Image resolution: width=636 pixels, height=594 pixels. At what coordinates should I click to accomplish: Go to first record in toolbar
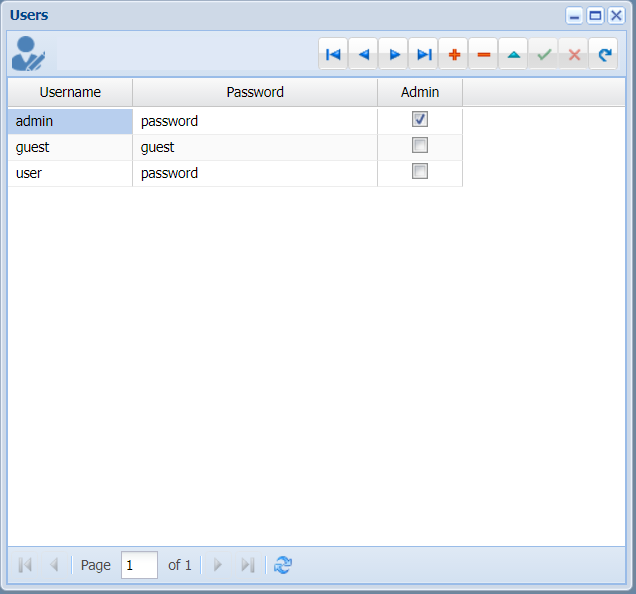(333, 54)
